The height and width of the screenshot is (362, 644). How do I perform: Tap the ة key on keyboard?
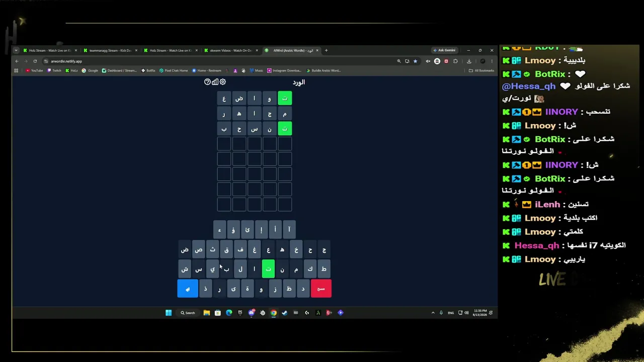click(247, 289)
